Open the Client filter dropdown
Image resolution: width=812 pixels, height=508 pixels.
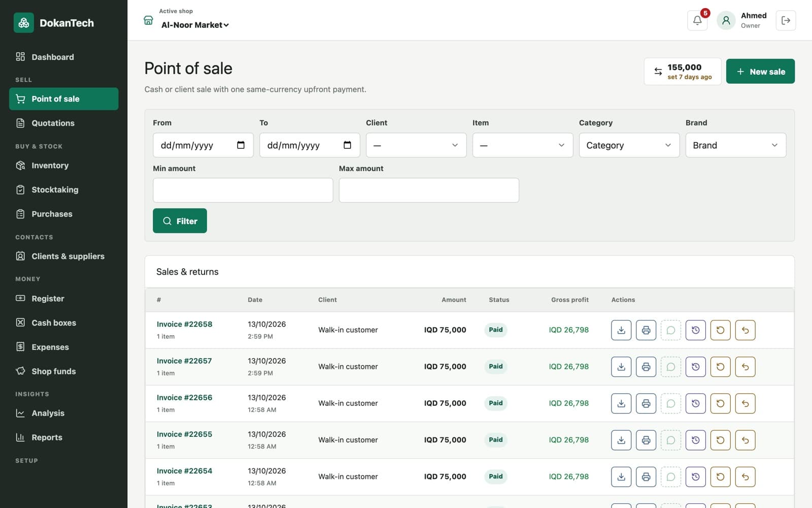pyautogui.click(x=416, y=145)
